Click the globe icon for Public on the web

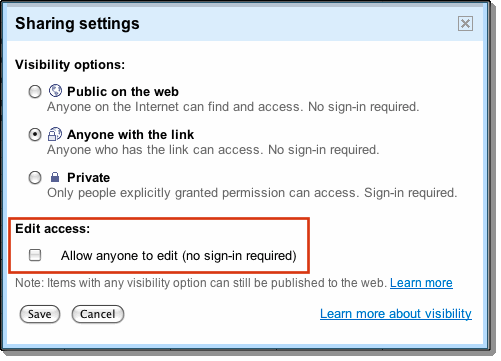(55, 91)
